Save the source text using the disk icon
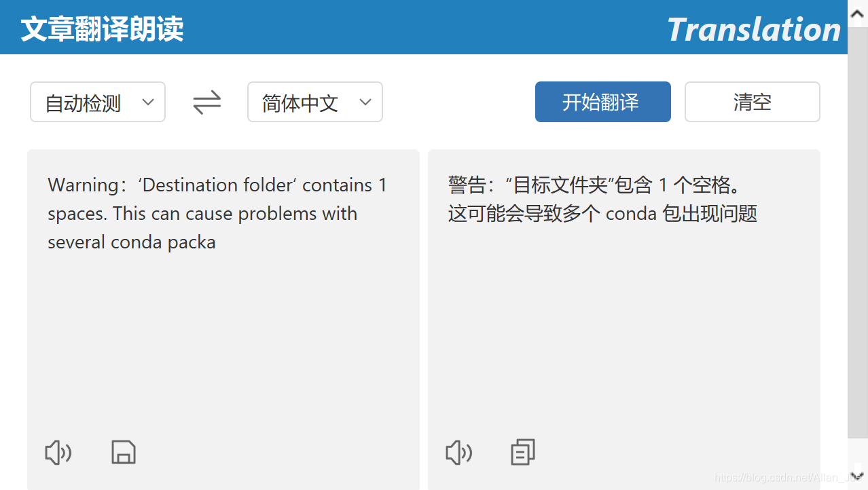Screen dimensions: 868x490 [124, 452]
